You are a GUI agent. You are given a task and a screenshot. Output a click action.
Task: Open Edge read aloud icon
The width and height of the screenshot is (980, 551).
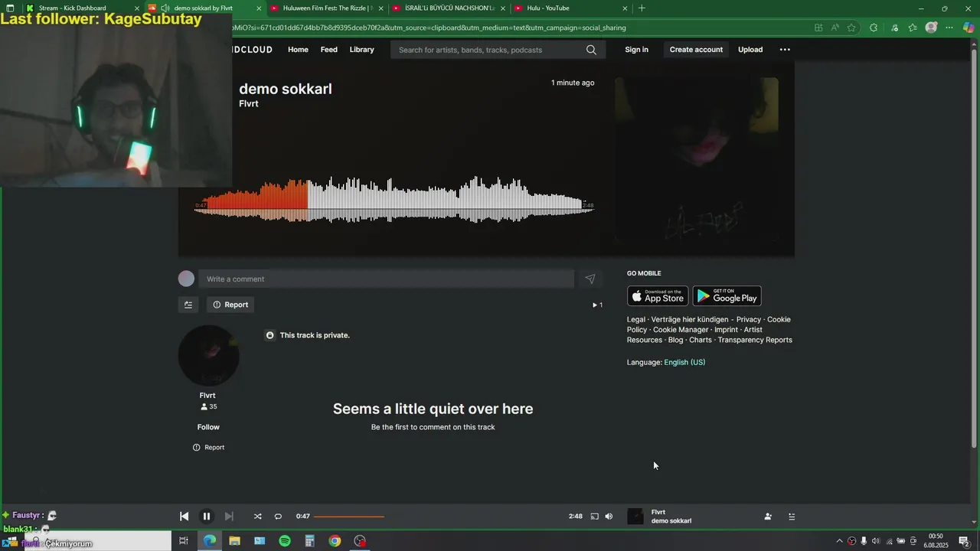(x=835, y=28)
